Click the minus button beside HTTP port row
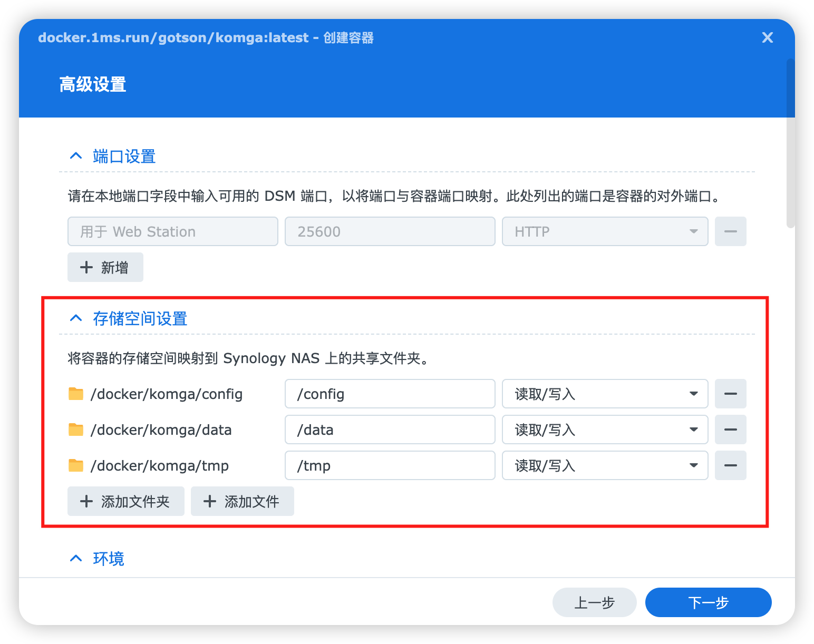The height and width of the screenshot is (644, 814). 730,231
